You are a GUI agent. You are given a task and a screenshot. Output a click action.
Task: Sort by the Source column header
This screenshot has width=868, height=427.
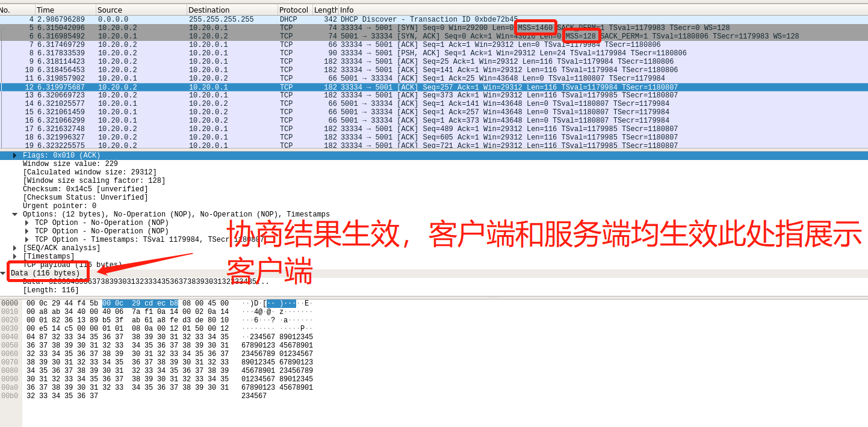coord(141,10)
